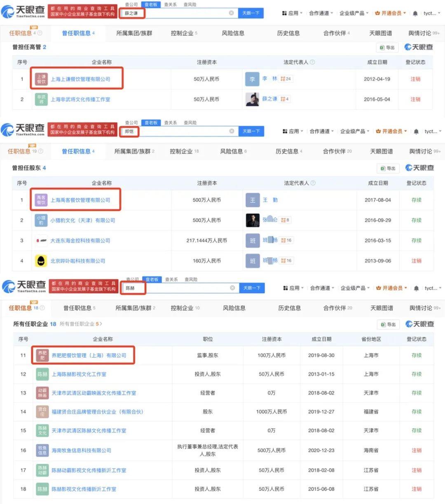
Task: Click the 贤合庄 company logo icon
Action: (x=42, y=412)
